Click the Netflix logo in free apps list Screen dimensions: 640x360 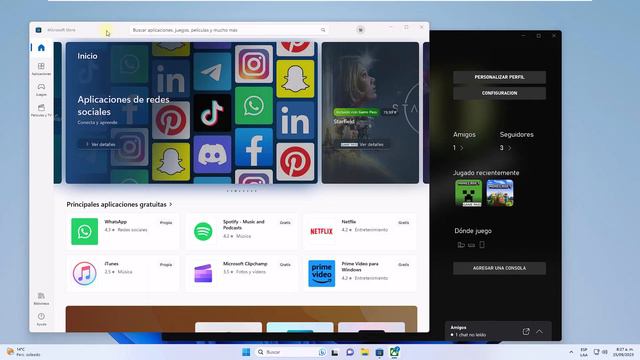(321, 231)
